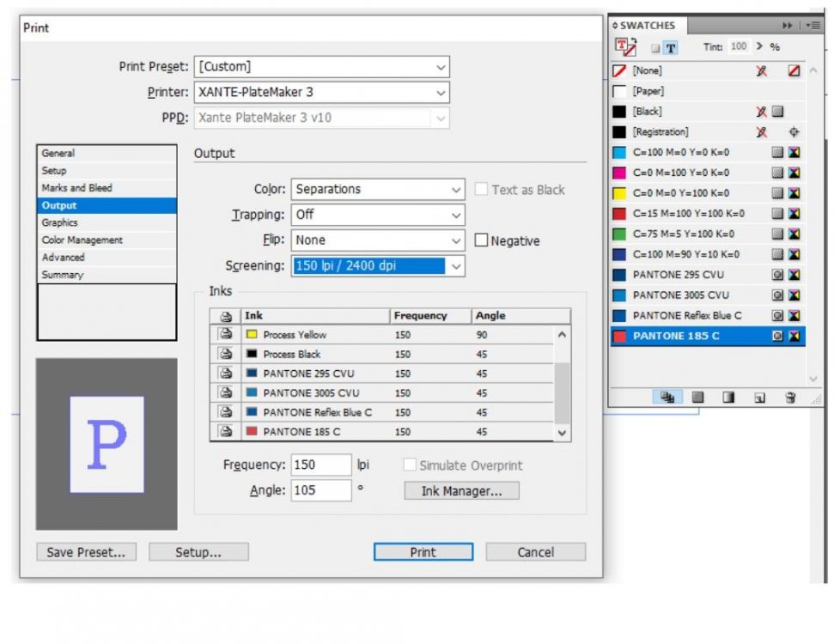Click the CMYK mode icon of PANTONE 295 CVU swatch
This screenshot has width=834, height=644.
coord(794,275)
